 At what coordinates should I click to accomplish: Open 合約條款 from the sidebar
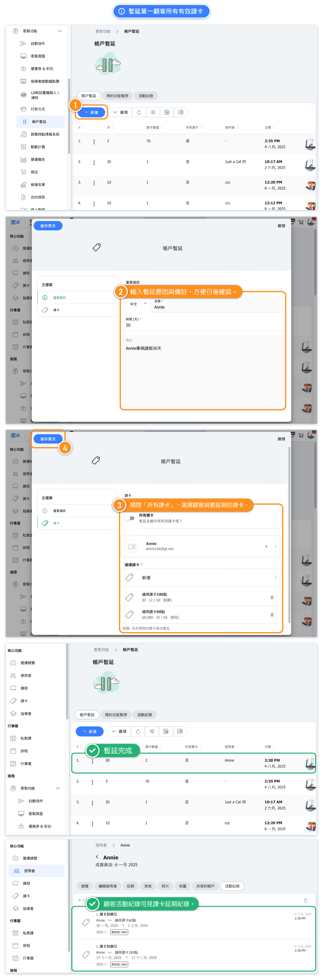38,197
